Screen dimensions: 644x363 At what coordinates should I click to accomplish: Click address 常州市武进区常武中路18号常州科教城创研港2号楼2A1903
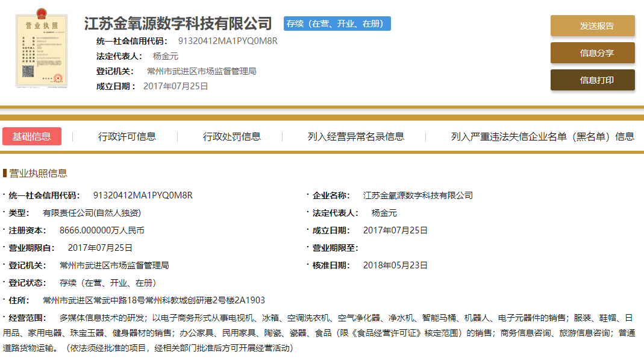tap(154, 300)
